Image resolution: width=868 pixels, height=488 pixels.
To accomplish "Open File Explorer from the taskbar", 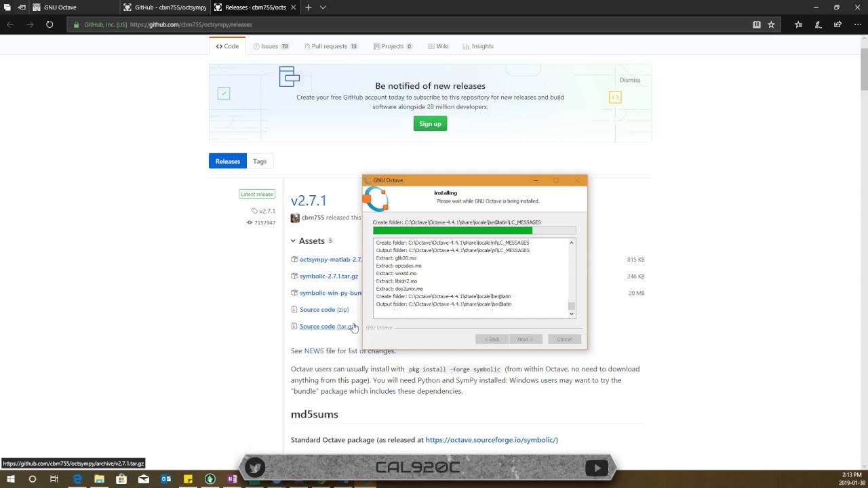I will [99, 479].
